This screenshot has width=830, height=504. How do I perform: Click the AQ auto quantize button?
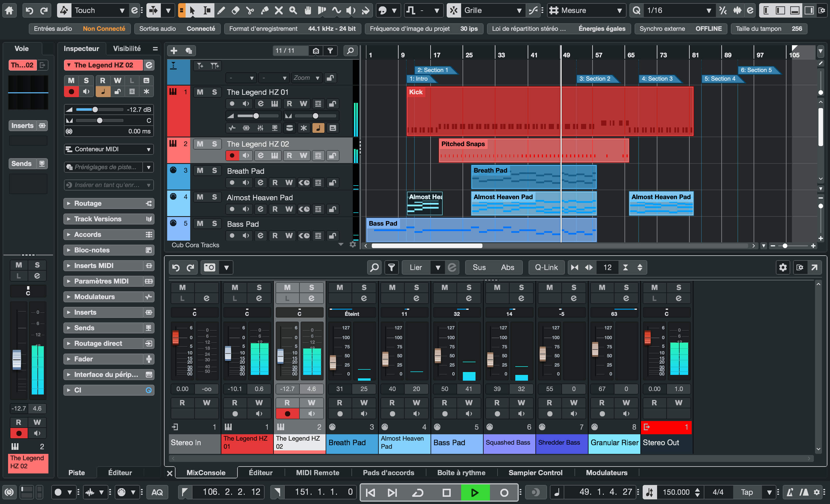pyautogui.click(x=157, y=492)
